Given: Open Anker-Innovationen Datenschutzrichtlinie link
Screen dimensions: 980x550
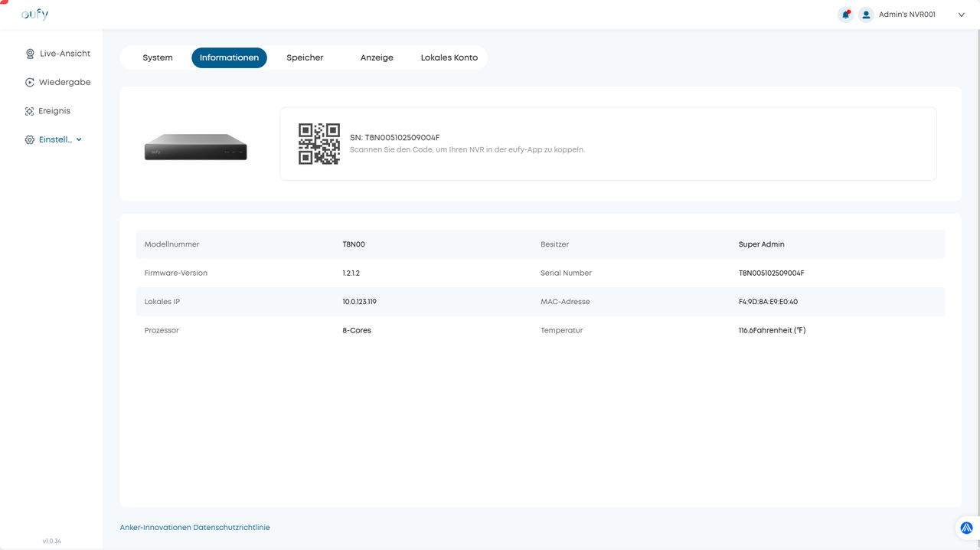Looking at the screenshot, I should coord(194,528).
